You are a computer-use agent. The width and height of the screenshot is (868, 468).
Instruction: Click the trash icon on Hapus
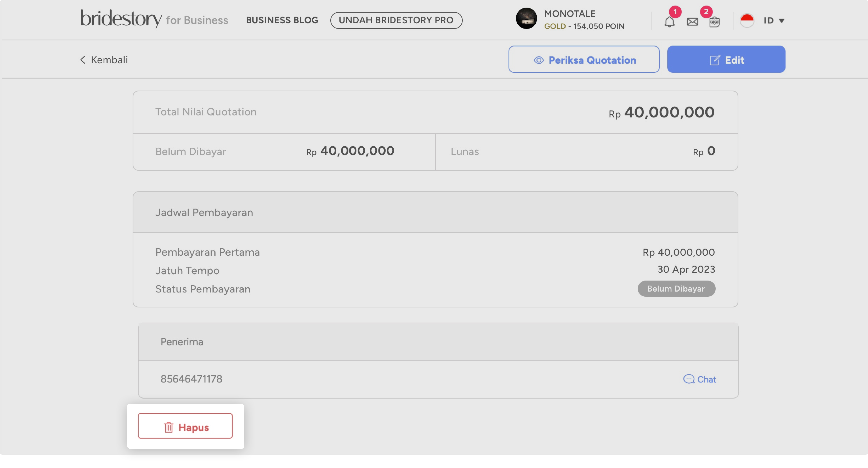(169, 427)
